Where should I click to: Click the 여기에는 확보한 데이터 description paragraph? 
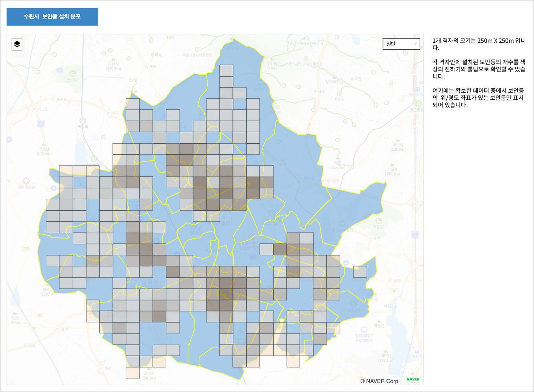coord(478,98)
